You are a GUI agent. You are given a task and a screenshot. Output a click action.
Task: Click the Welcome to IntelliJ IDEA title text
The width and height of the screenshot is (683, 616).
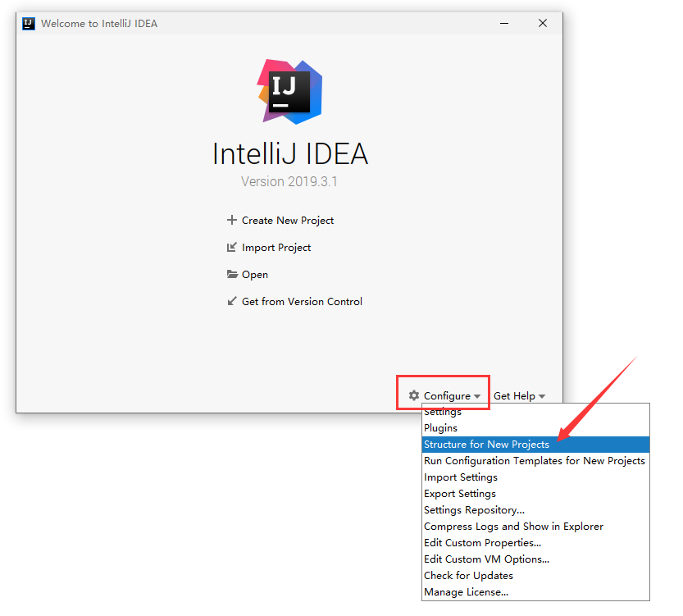pyautogui.click(x=99, y=24)
